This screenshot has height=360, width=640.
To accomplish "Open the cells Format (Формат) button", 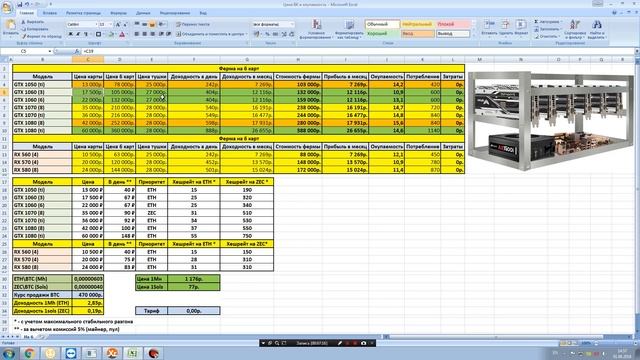I will pos(520,27).
